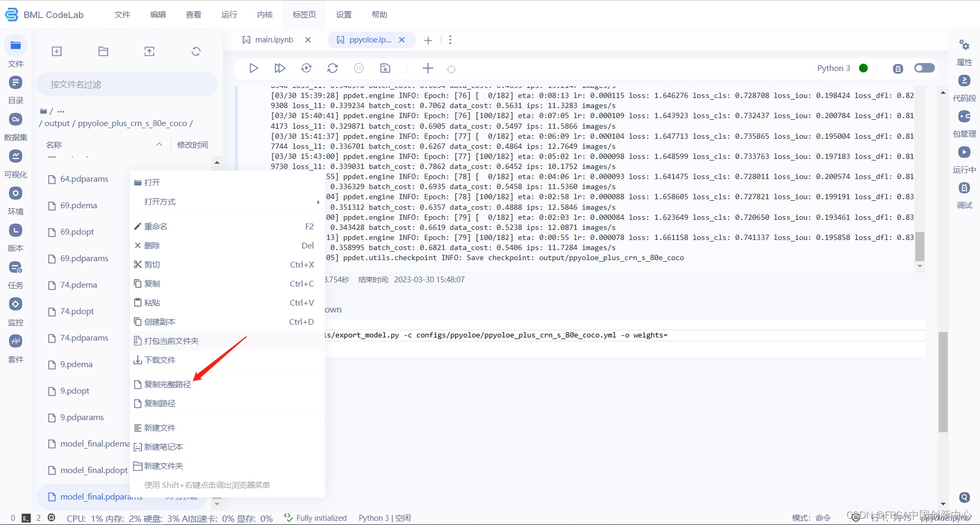The width and height of the screenshot is (980, 525).
Task: Click the upload files icon
Action: click(149, 51)
